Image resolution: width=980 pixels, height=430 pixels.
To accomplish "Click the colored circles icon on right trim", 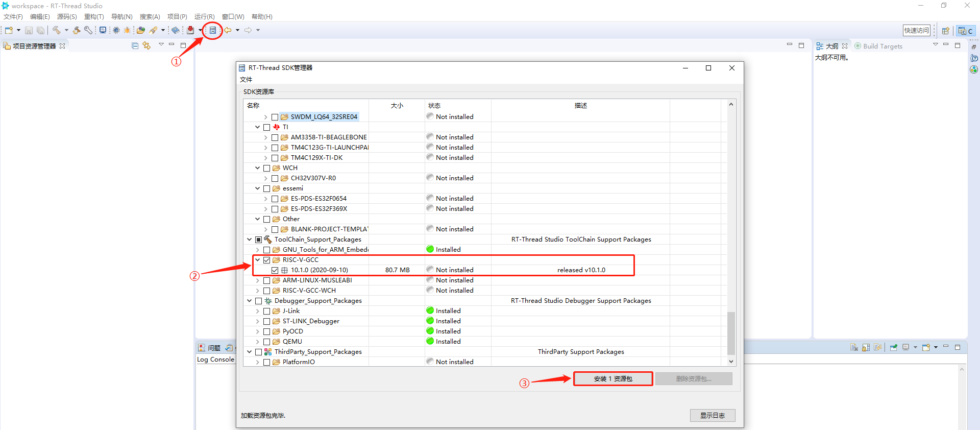I will (974, 69).
